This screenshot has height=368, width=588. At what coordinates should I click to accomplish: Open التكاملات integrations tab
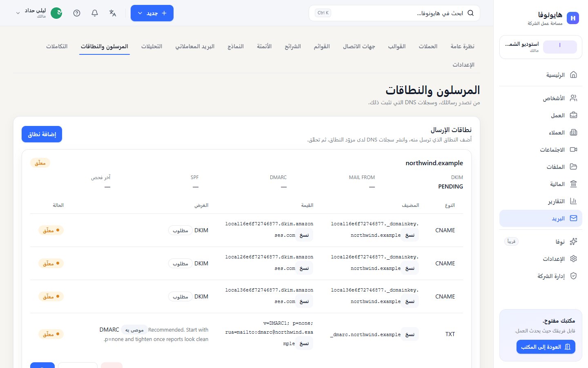(57, 46)
